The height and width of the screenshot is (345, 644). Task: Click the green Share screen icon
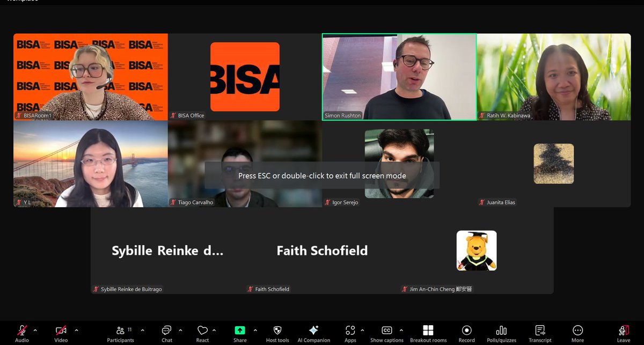point(240,330)
